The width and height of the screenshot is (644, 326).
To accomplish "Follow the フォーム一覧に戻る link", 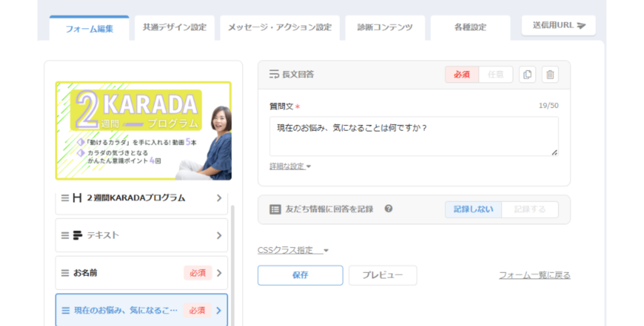I will pyautogui.click(x=535, y=275).
